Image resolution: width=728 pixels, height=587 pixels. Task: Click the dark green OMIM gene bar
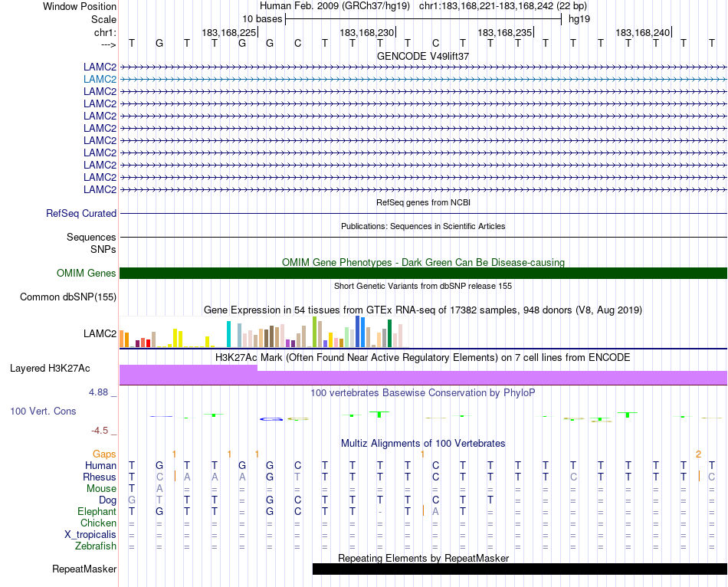pos(423,273)
